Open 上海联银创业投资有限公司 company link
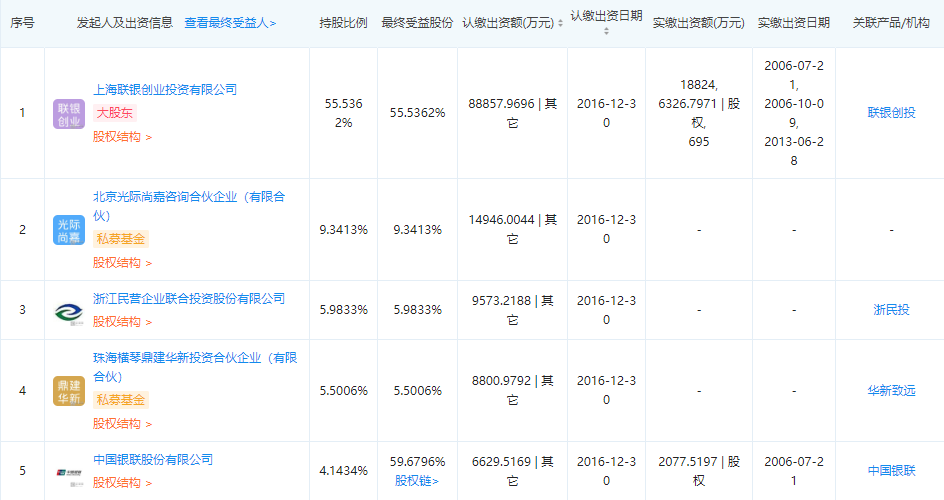The height and width of the screenshot is (500, 944). point(165,90)
